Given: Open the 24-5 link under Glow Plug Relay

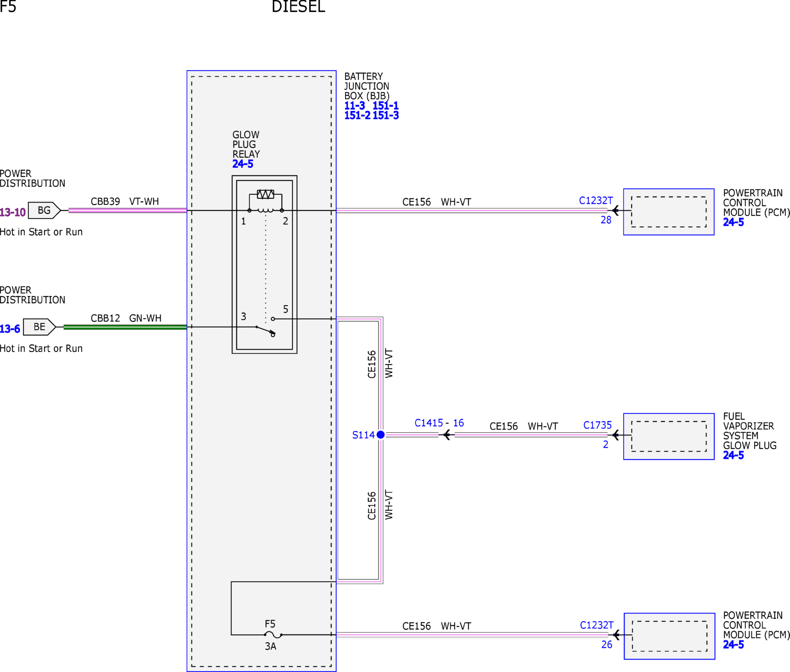Looking at the screenshot, I should click(x=243, y=164).
